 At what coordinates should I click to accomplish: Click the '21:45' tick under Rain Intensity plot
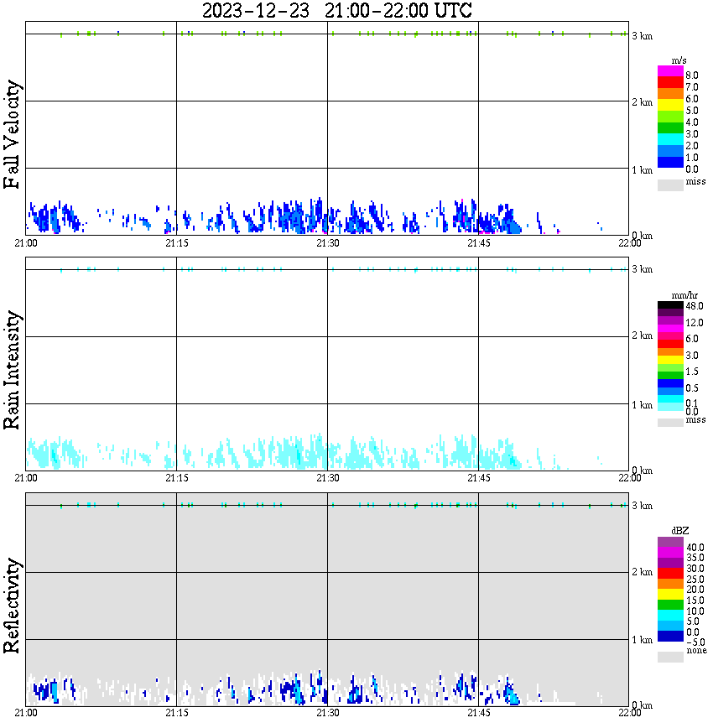coord(479,478)
